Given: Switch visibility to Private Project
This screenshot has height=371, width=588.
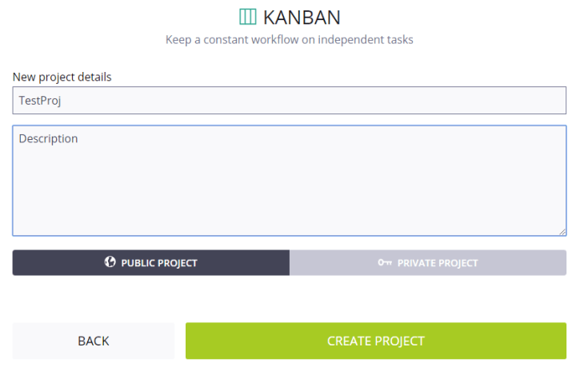Looking at the screenshot, I should tap(428, 262).
